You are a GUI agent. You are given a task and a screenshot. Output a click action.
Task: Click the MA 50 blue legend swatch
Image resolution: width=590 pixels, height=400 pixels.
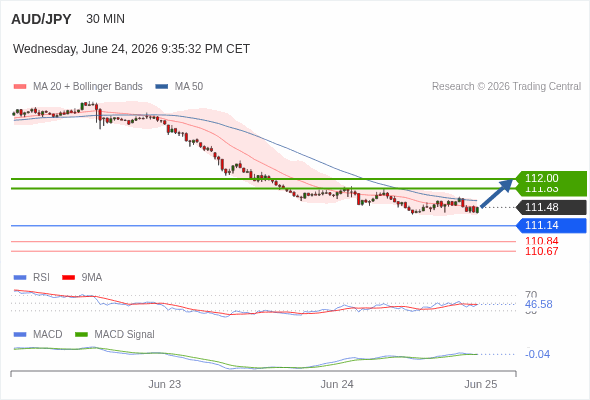coord(162,87)
